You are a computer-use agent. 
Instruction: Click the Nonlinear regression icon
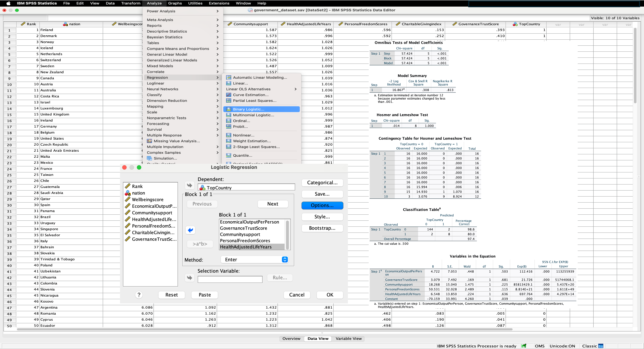(x=228, y=135)
